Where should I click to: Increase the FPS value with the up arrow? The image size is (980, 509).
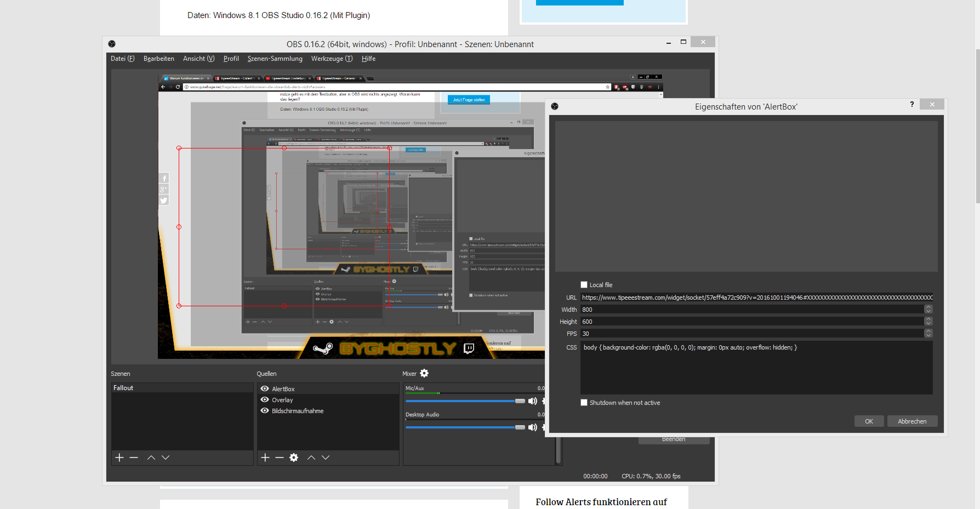(x=928, y=331)
